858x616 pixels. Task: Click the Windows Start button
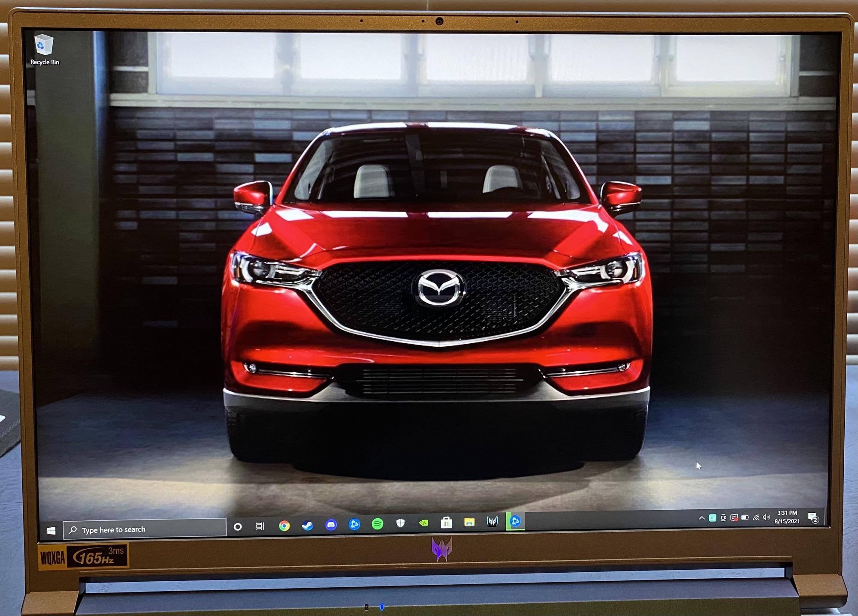pos(51,531)
